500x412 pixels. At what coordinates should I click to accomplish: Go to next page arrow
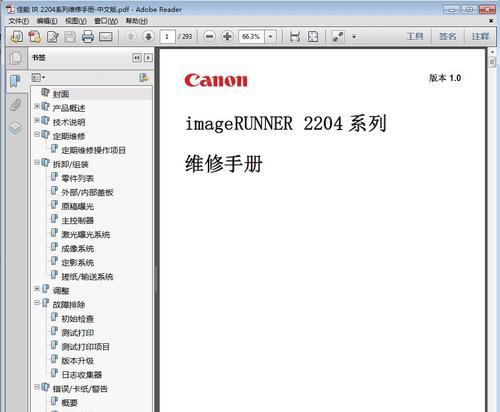[x=148, y=36]
